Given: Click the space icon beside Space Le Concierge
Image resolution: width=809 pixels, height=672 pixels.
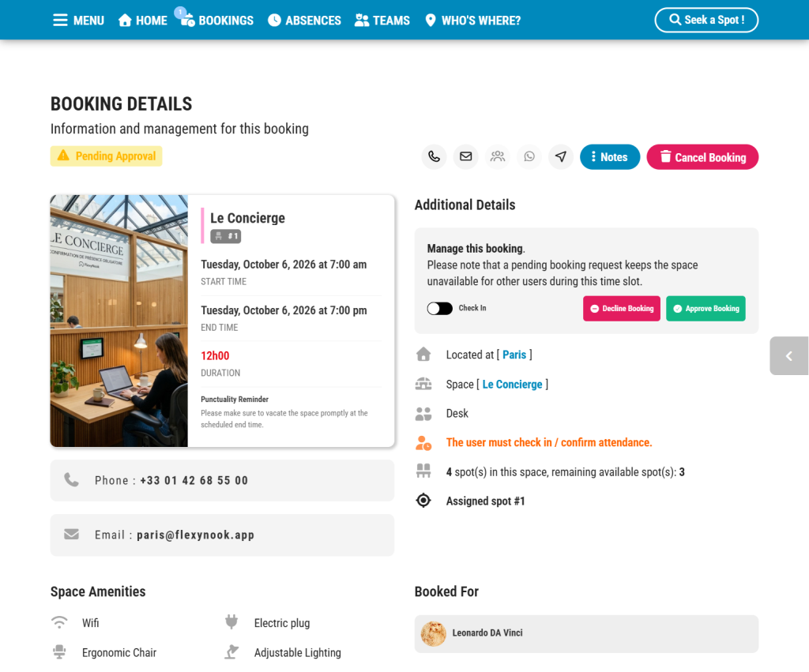Looking at the screenshot, I should point(423,384).
